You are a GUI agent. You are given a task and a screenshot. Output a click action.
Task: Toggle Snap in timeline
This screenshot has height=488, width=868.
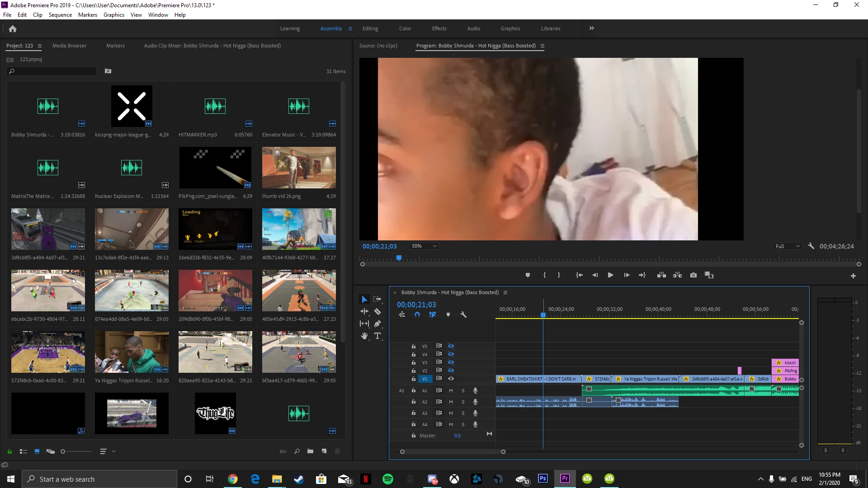point(417,314)
